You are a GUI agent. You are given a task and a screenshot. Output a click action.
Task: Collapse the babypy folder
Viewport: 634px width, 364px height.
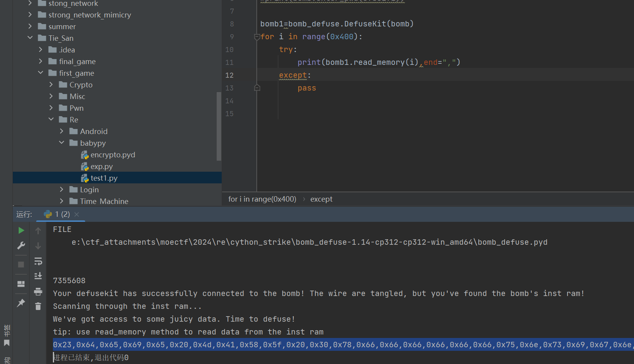click(61, 143)
